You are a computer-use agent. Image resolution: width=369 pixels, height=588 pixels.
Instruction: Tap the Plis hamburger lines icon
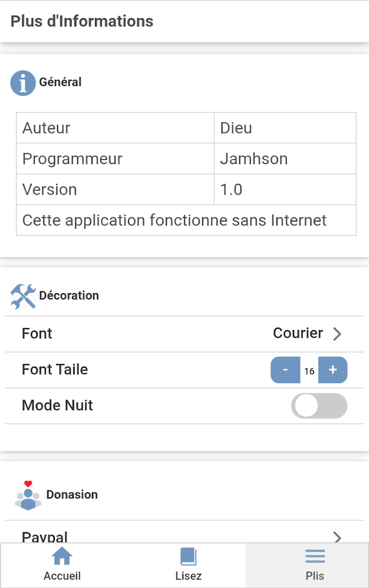(315, 556)
